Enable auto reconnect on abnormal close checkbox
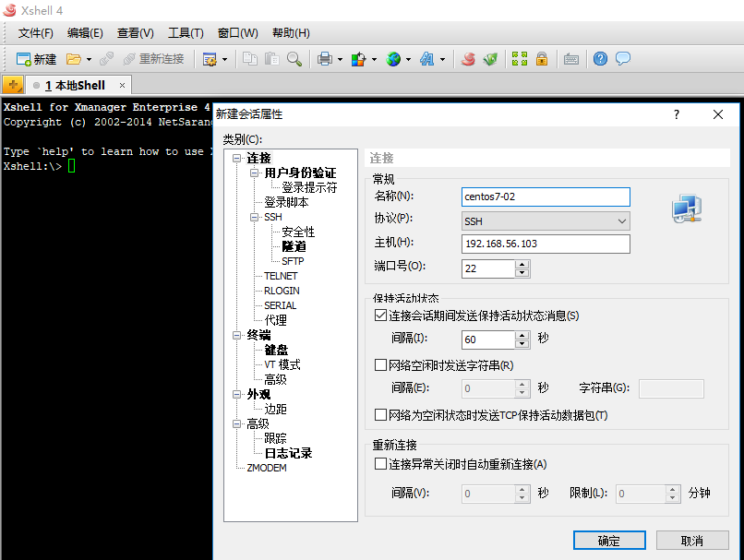Image resolution: width=744 pixels, height=560 pixels. [380, 464]
